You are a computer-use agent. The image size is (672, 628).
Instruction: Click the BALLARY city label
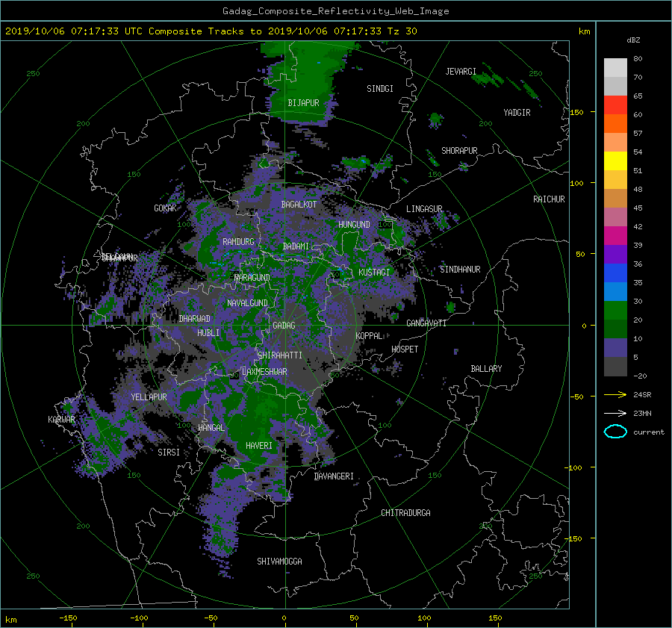point(486,369)
